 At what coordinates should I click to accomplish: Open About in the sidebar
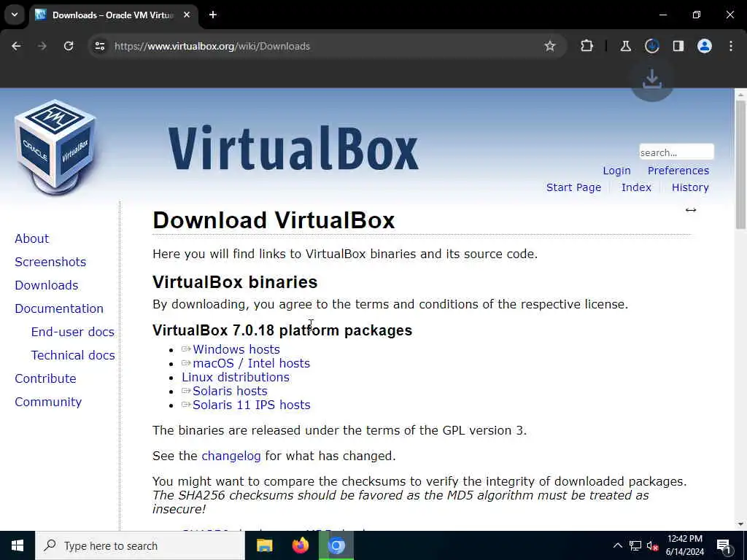[x=32, y=238]
